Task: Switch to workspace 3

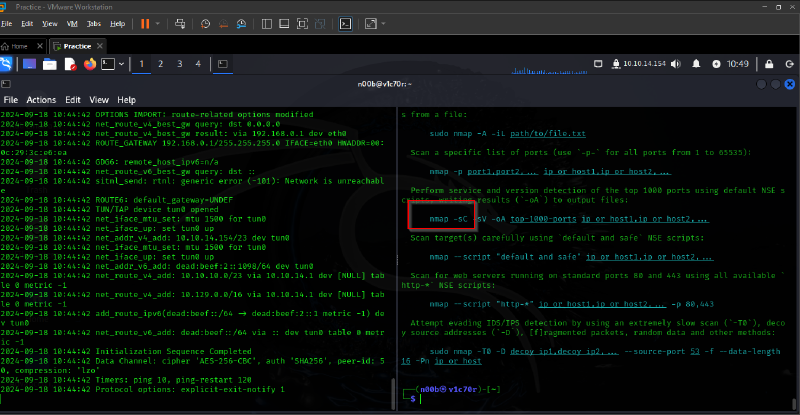Action: (180, 64)
